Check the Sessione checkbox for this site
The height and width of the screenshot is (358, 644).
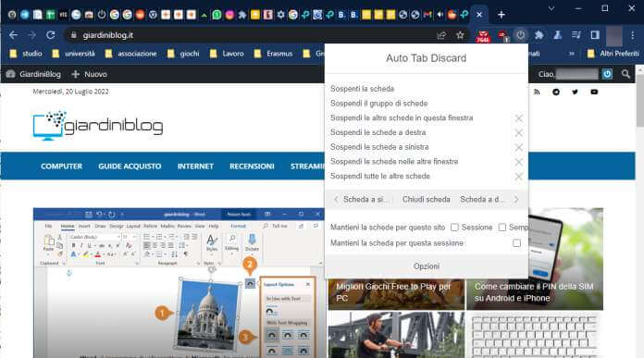click(454, 227)
